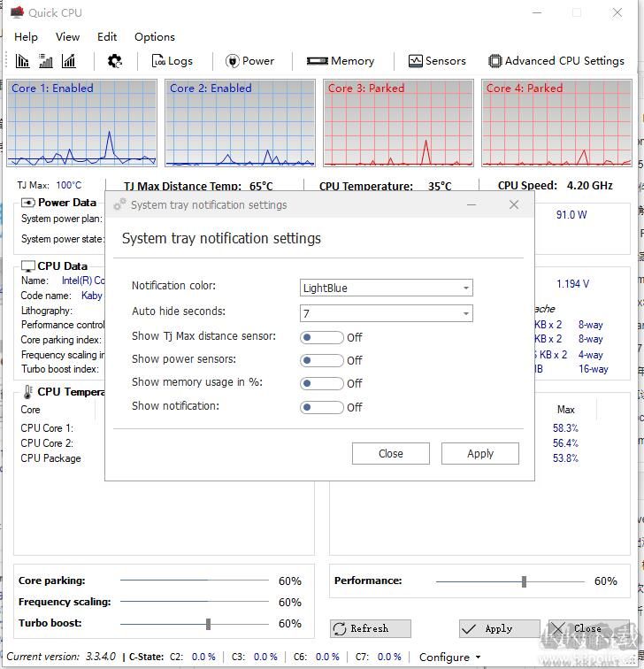Image resolution: width=644 pixels, height=669 pixels.
Task: Toggle Show power sensors switch
Action: click(322, 360)
